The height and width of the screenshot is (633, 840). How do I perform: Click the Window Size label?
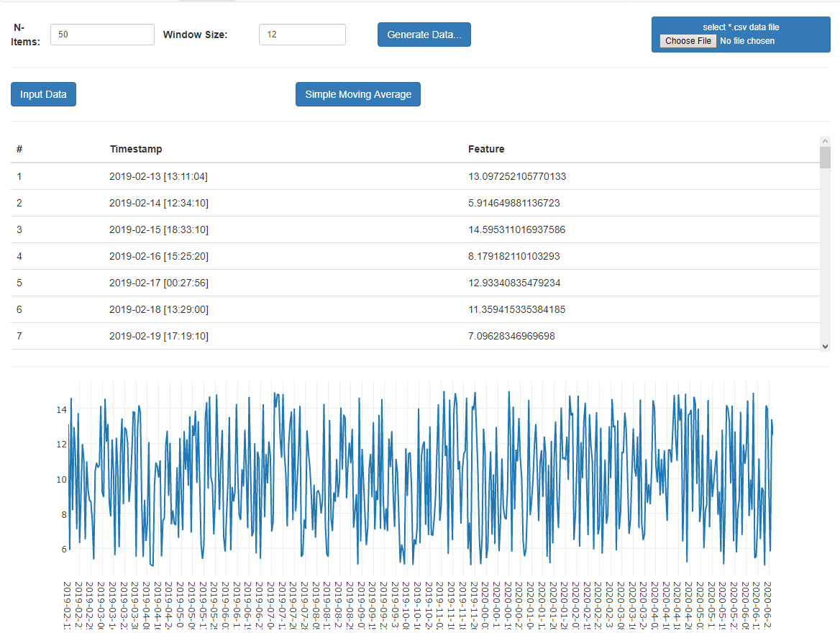pos(195,35)
